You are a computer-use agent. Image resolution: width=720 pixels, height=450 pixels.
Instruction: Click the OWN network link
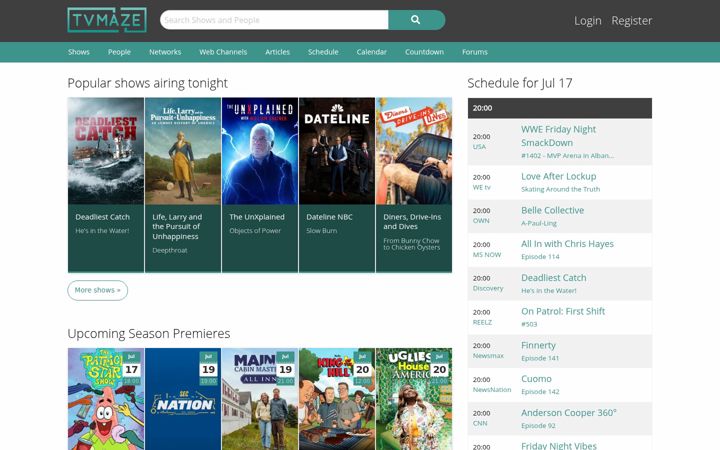coord(481,221)
